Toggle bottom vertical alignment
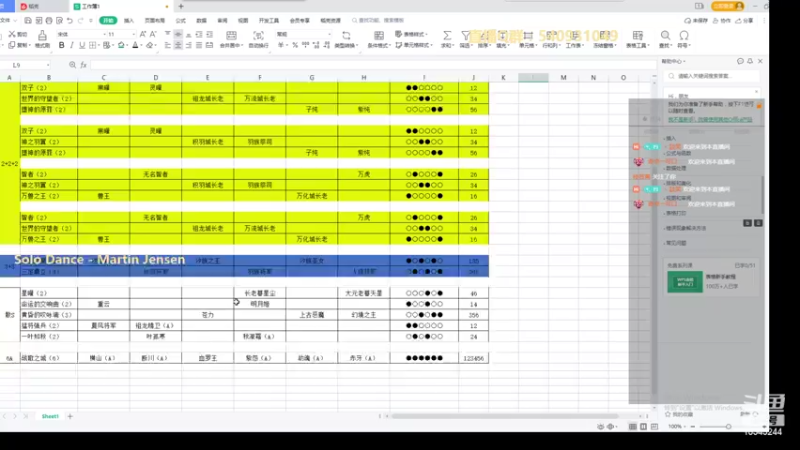The width and height of the screenshot is (800, 450). point(188,34)
